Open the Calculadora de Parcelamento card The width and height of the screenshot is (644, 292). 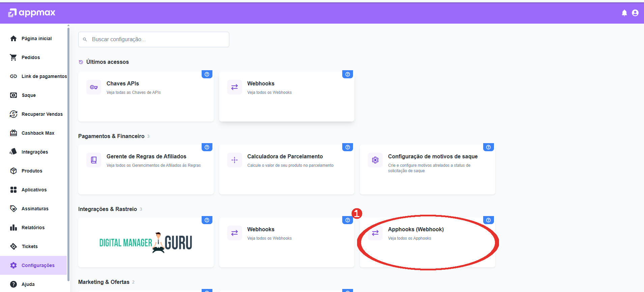click(287, 169)
